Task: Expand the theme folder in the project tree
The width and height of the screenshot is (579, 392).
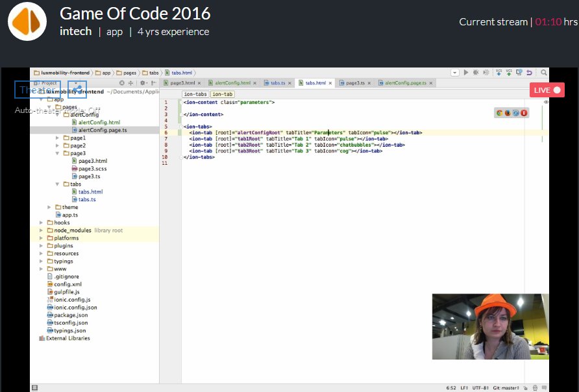Action: pos(49,206)
